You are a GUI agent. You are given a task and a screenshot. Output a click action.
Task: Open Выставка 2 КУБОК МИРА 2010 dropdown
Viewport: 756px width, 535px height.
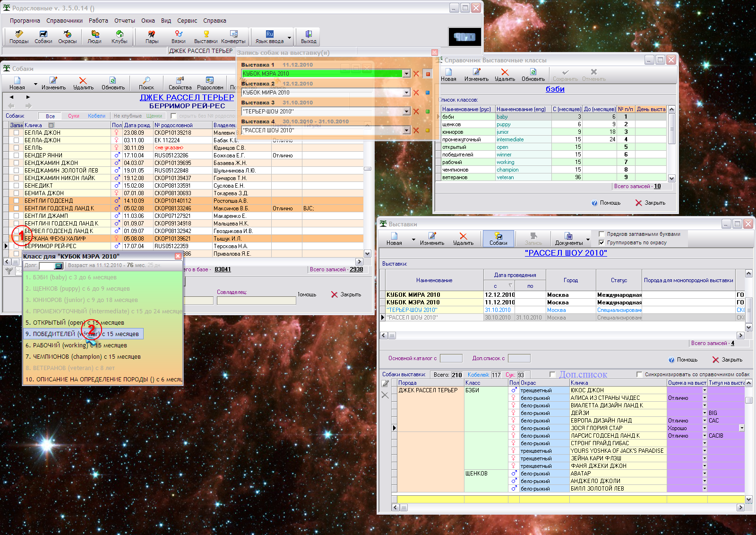coord(406,93)
